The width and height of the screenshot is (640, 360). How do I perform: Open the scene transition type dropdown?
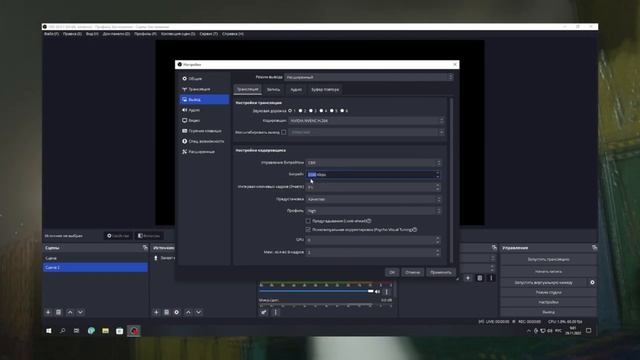[478, 258]
